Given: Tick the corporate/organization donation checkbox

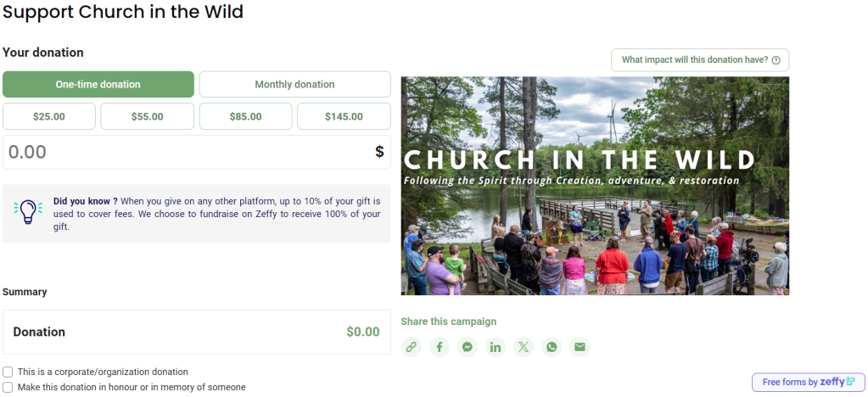Looking at the screenshot, I should coord(8,372).
